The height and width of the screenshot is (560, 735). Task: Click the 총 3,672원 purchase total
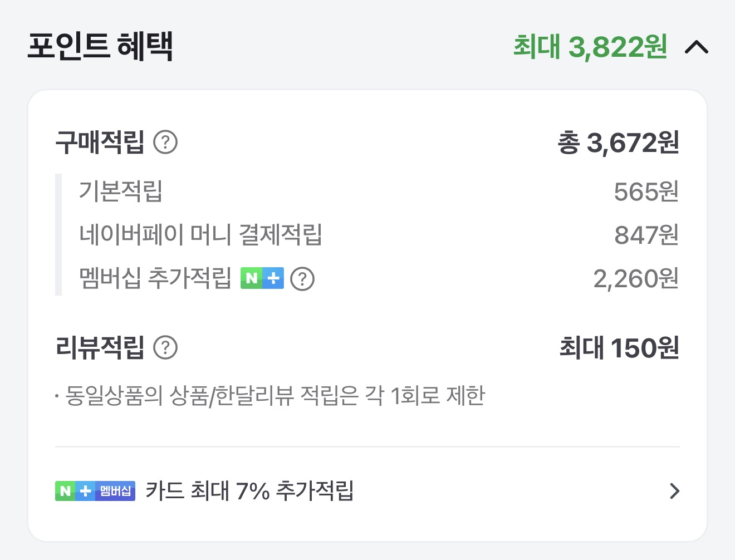[x=618, y=143]
